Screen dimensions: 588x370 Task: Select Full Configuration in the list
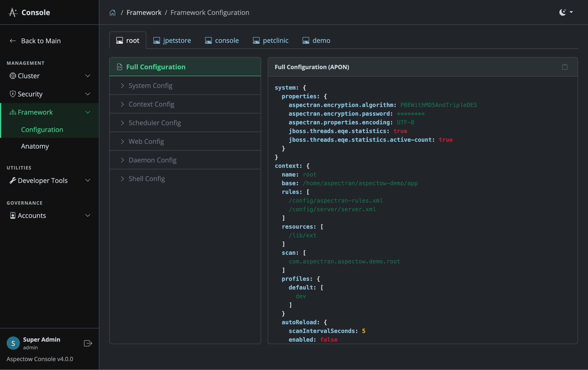185,67
